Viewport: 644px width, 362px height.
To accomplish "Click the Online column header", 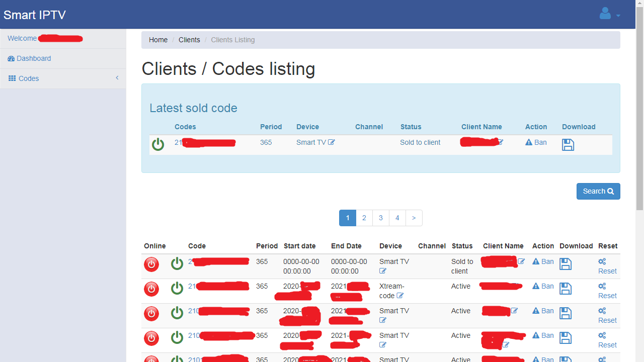I will point(155,246).
